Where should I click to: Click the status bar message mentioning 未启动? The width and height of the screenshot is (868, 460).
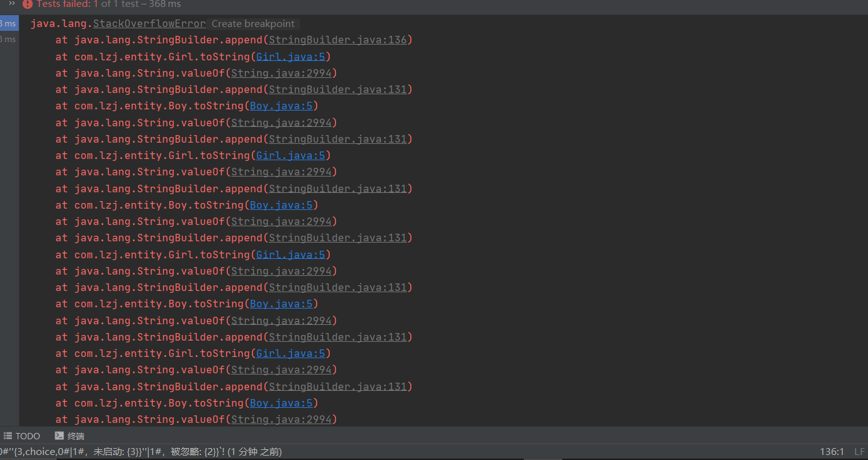coord(141,452)
